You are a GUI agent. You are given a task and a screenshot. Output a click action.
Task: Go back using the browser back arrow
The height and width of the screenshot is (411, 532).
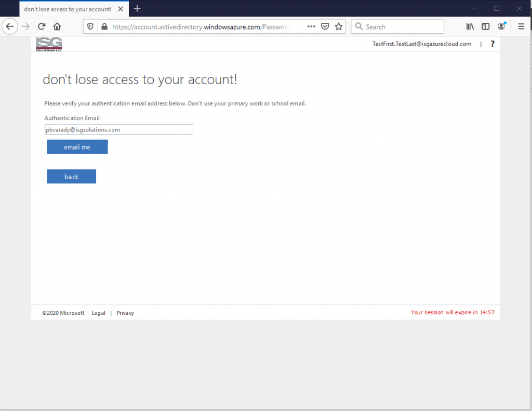[x=9, y=26]
